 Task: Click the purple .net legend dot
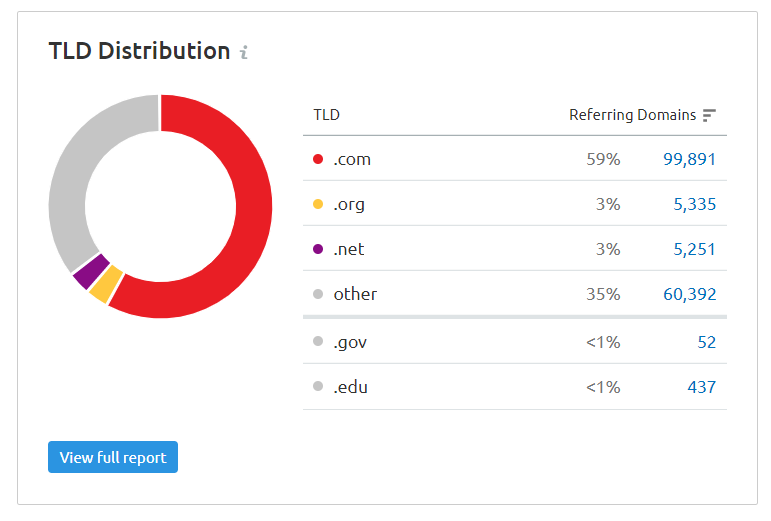coord(318,249)
